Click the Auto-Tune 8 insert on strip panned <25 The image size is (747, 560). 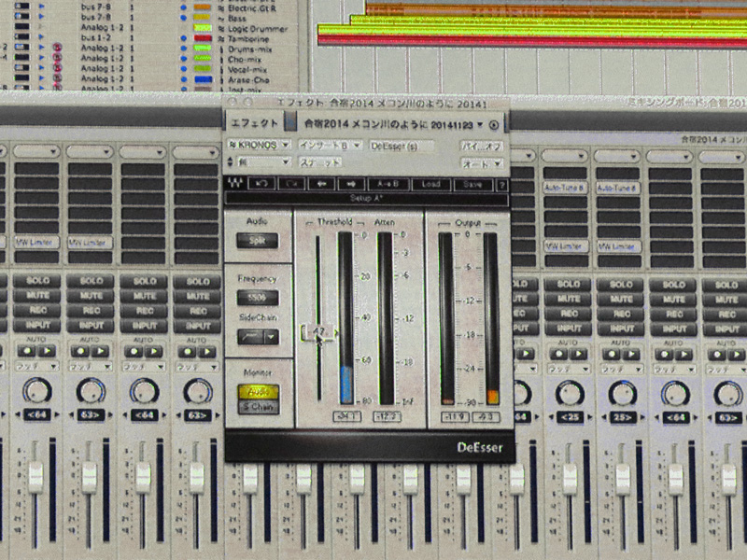pos(565,189)
